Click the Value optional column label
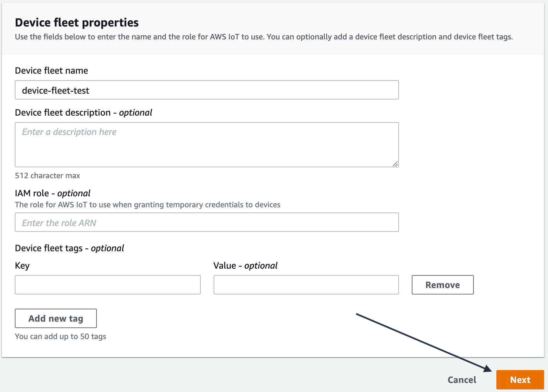 245,265
